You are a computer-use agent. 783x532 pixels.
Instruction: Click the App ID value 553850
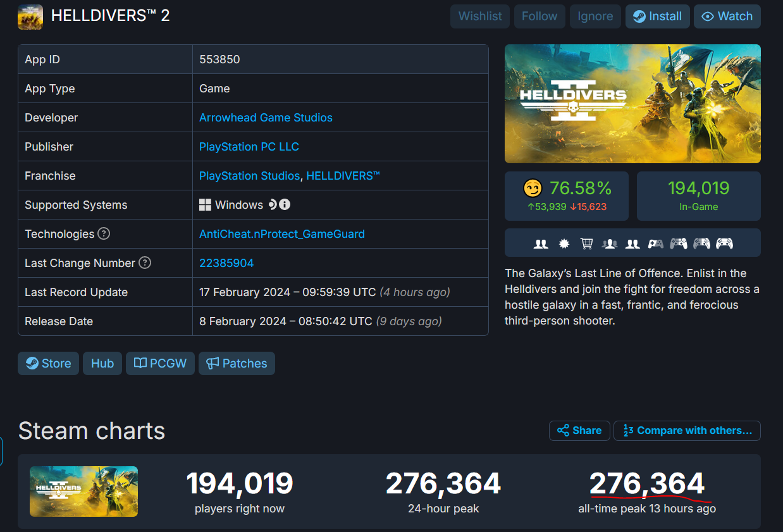coord(219,59)
